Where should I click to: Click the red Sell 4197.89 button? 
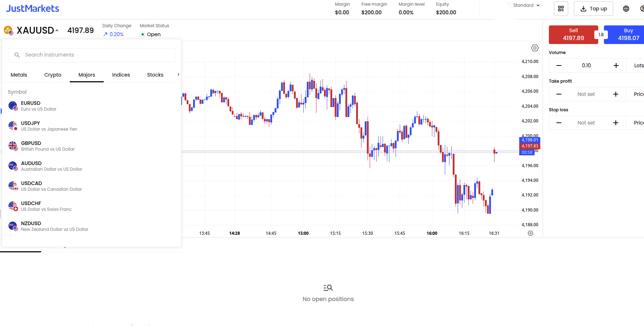(x=573, y=34)
